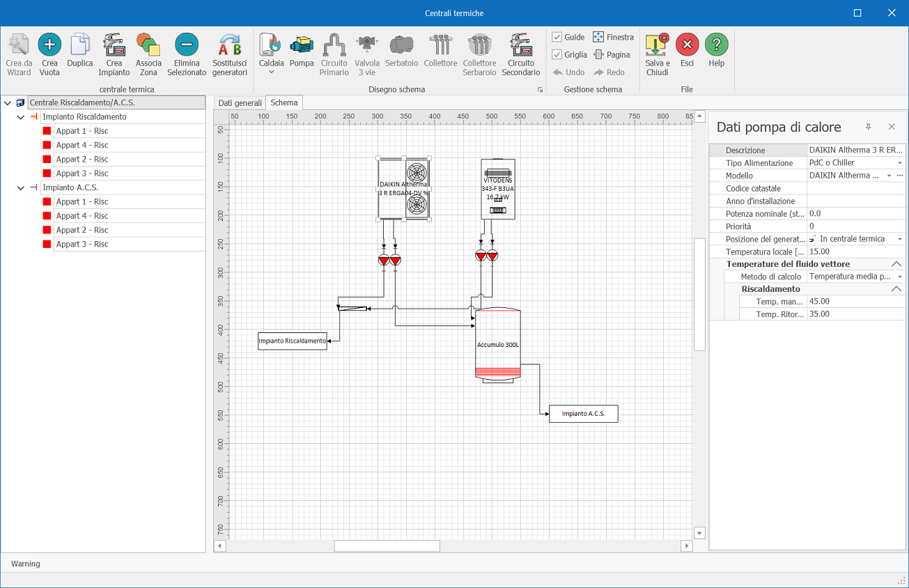Open Tipo Alimentazione dropdown
909x588 pixels.
coord(900,163)
